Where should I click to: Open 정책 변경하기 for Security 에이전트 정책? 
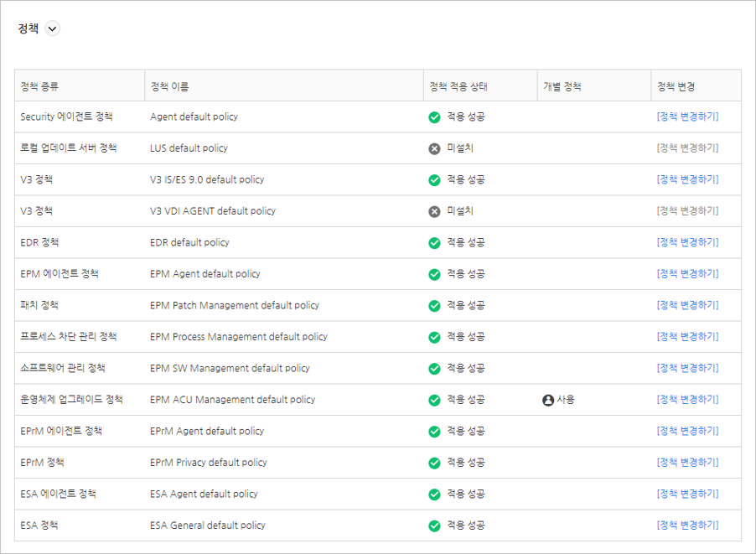687,116
